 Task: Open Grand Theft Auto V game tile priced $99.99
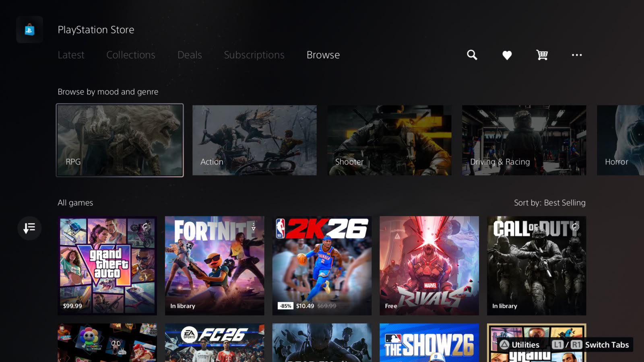pyautogui.click(x=107, y=265)
